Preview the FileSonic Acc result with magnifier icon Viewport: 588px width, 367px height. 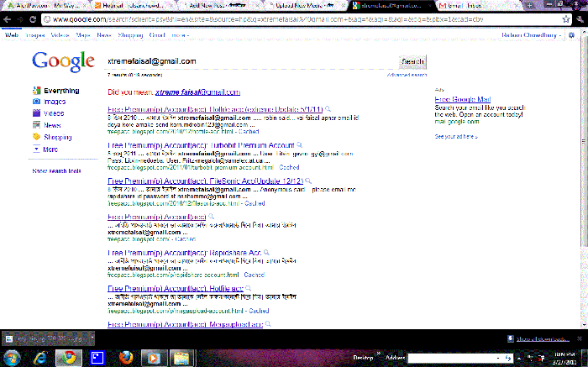coord(308,181)
